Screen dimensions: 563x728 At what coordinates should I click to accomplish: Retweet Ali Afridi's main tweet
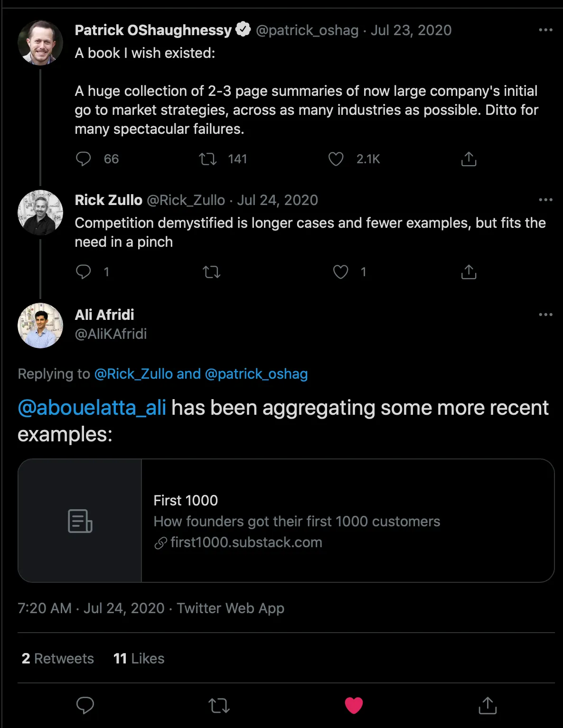click(x=219, y=705)
